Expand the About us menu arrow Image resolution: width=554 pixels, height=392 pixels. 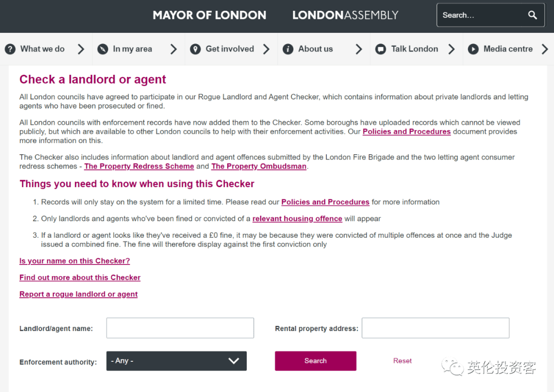pos(359,49)
